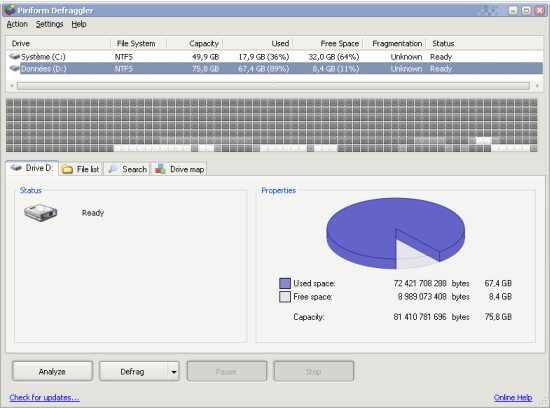Open the Settings menu
This screenshot has height=408, width=550.
[49, 24]
